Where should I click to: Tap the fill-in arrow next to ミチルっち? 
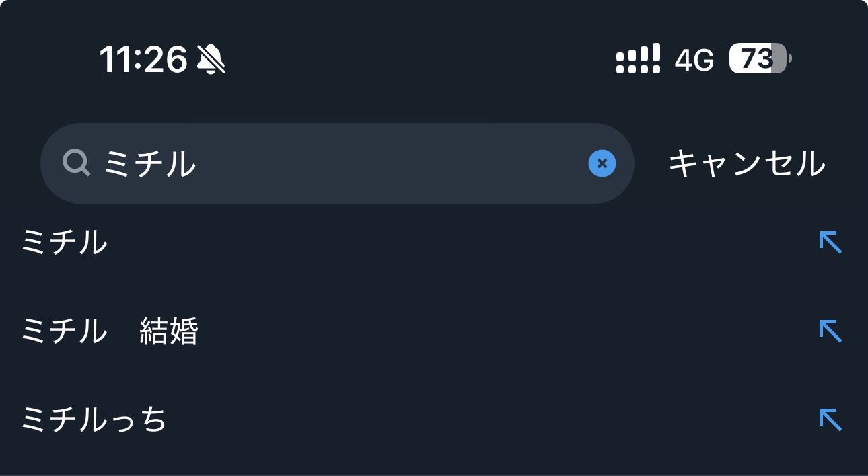[830, 420]
